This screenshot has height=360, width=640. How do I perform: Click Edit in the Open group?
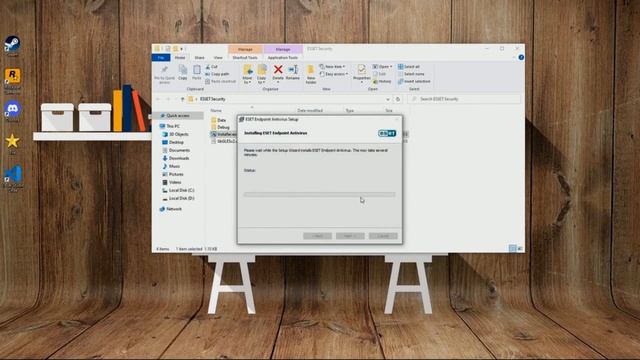(379, 74)
